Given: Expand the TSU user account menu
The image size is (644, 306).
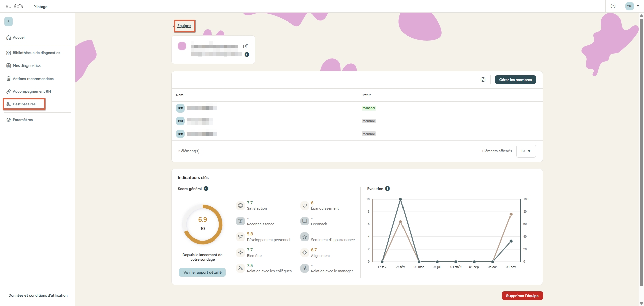Looking at the screenshot, I should (632, 6).
